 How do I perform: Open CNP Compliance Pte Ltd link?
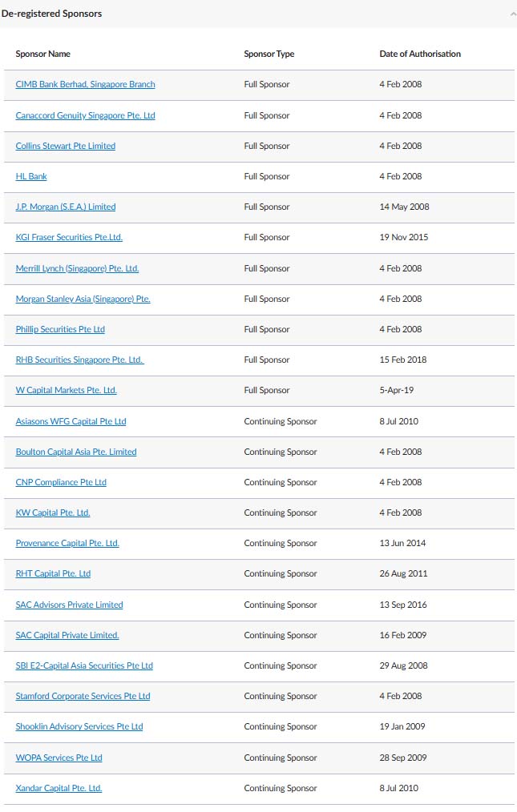61,482
